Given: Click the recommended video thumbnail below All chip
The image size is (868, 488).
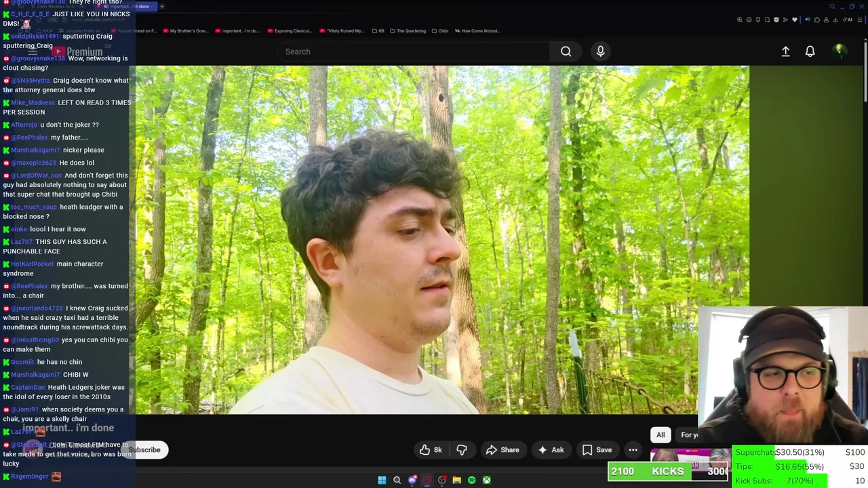Looking at the screenshot, I should tap(690, 460).
